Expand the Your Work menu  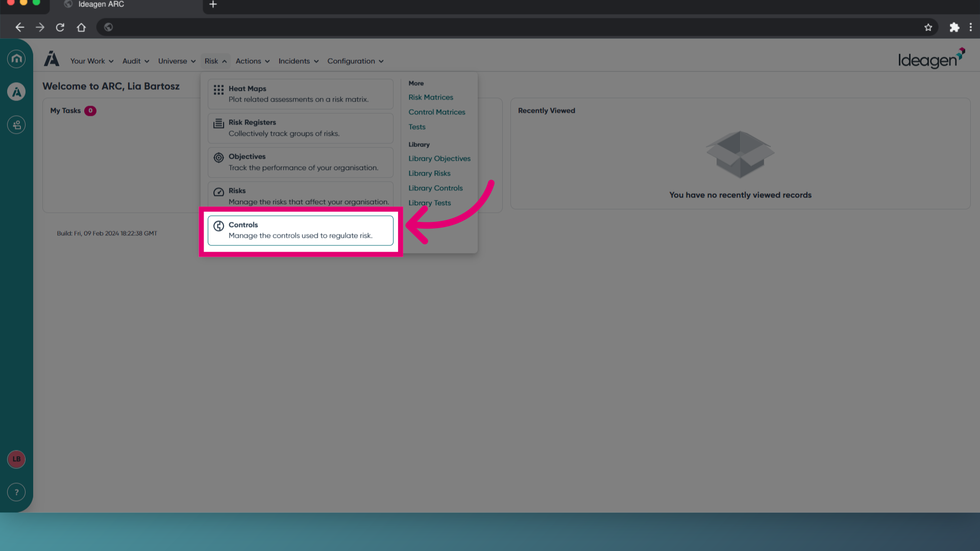click(92, 61)
